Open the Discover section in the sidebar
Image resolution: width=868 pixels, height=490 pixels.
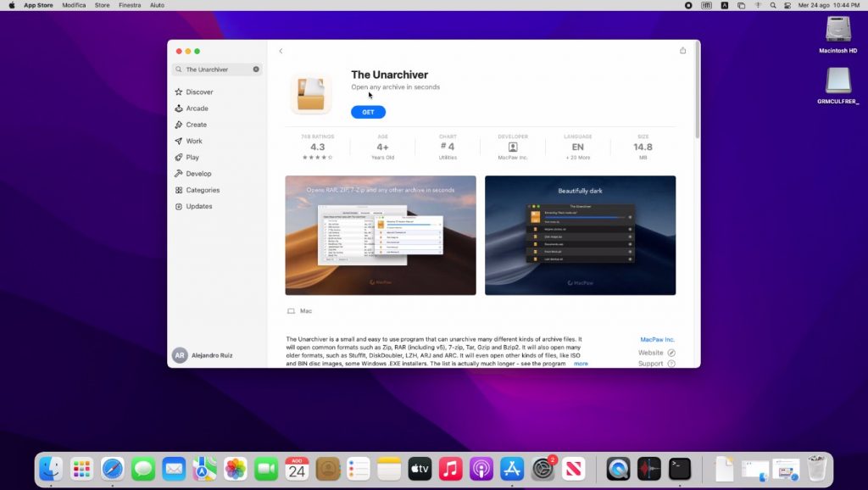pos(199,92)
